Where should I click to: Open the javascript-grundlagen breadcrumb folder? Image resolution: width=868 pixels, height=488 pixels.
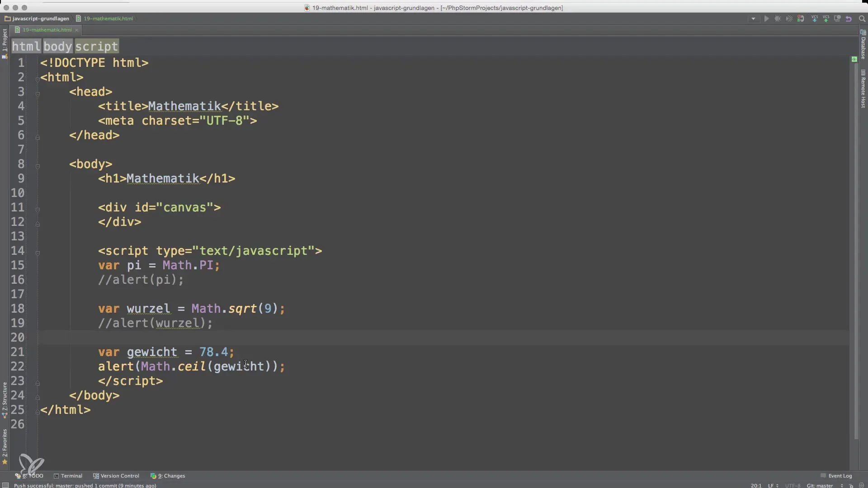coord(37,19)
